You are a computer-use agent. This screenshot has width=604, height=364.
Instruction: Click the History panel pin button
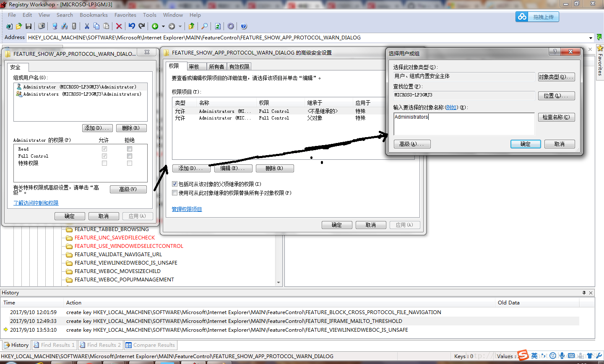[584, 293]
